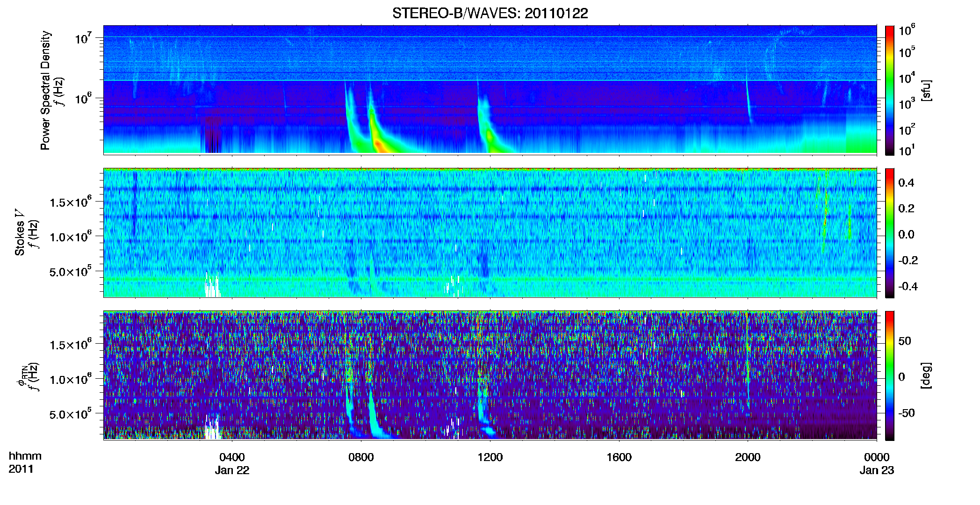This screenshot has height=505, width=980.
Task: Click the 0800 time tick label
Action: (361, 457)
